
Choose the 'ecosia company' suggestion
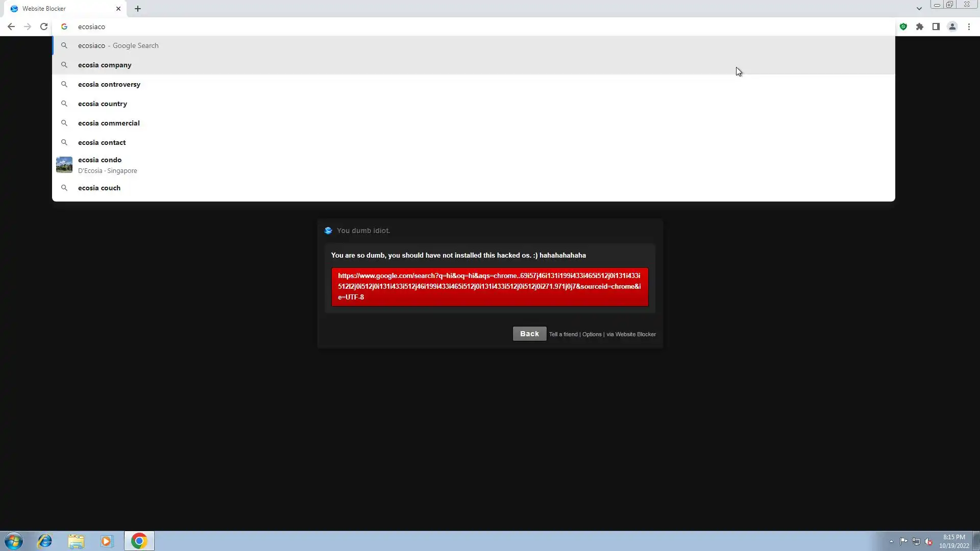coord(105,65)
